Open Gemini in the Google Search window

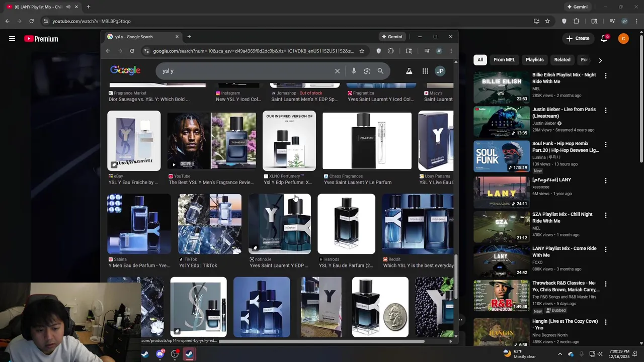(392, 37)
